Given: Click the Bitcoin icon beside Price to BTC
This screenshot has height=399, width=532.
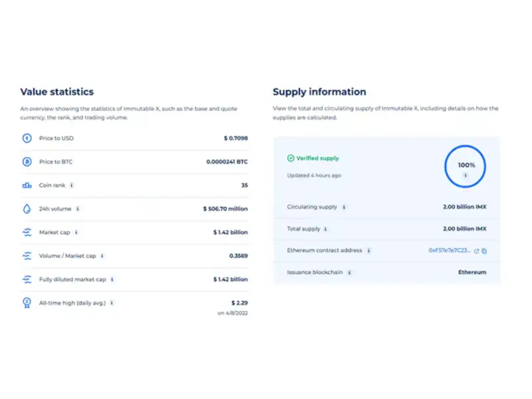Looking at the screenshot, I should [x=27, y=162].
